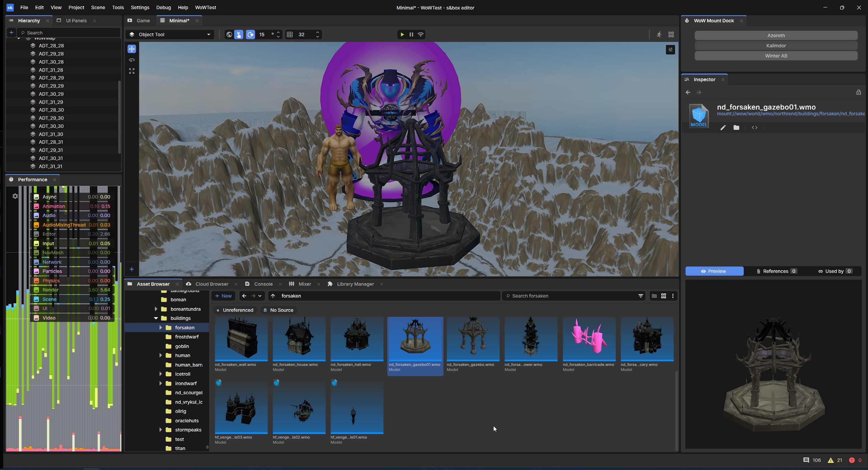The image size is (868, 470).
Task: Click the Kalimdor button
Action: click(776, 46)
